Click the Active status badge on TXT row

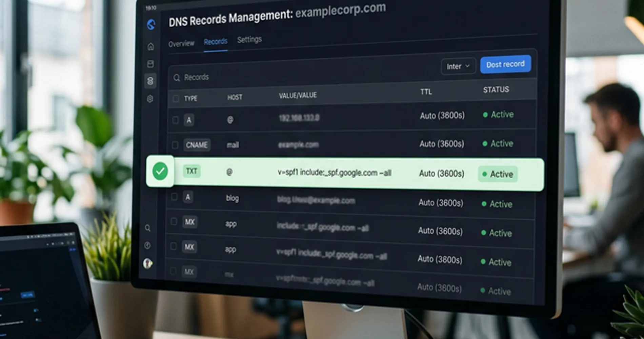click(x=498, y=174)
